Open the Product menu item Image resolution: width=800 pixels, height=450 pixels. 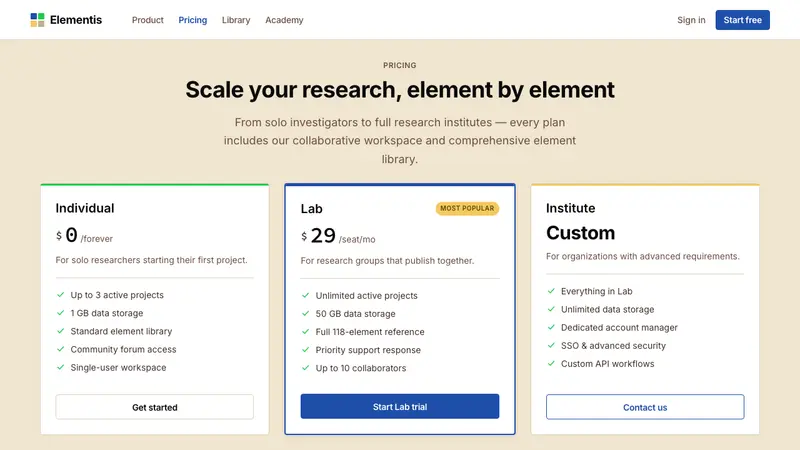[147, 20]
